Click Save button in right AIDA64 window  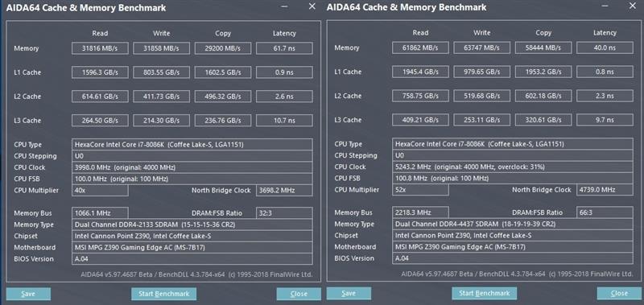click(x=349, y=294)
